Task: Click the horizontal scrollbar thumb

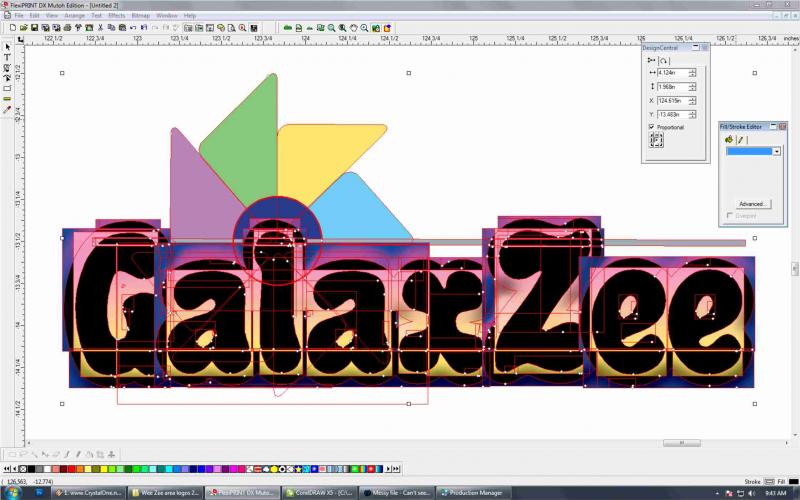Action: [682, 443]
